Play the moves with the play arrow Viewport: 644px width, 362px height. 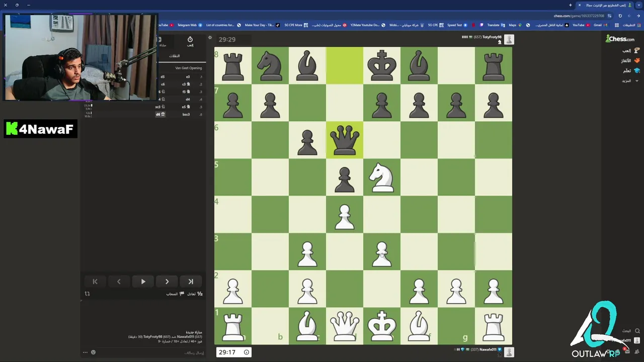click(143, 282)
